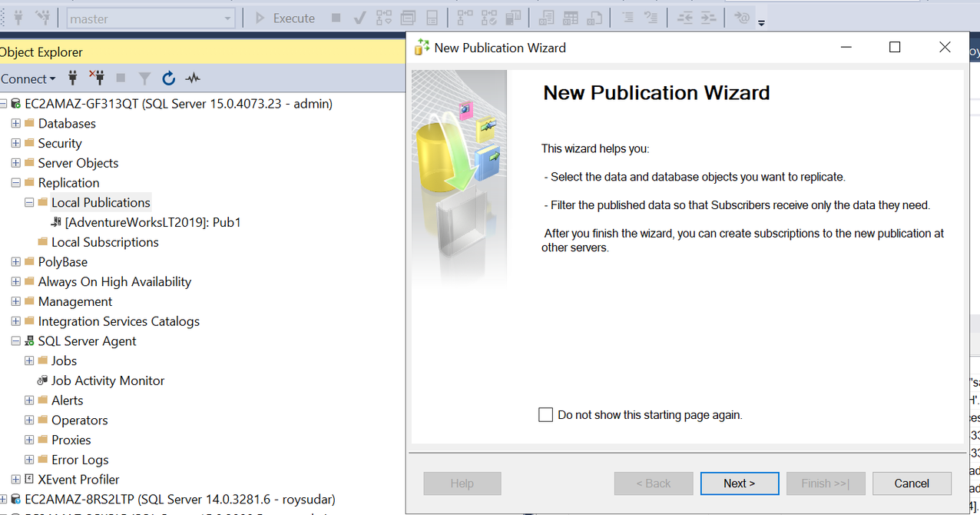Apply a filter in Object Explorer
980x515 pixels.
144,78
